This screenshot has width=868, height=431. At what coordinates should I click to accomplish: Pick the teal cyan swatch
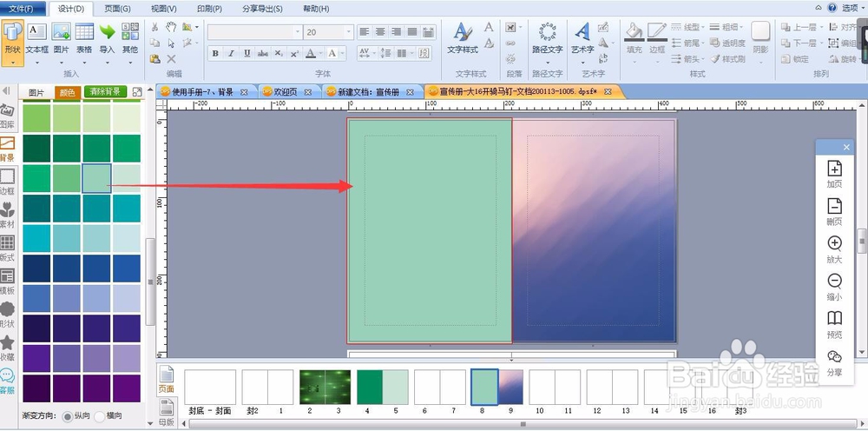(37, 238)
